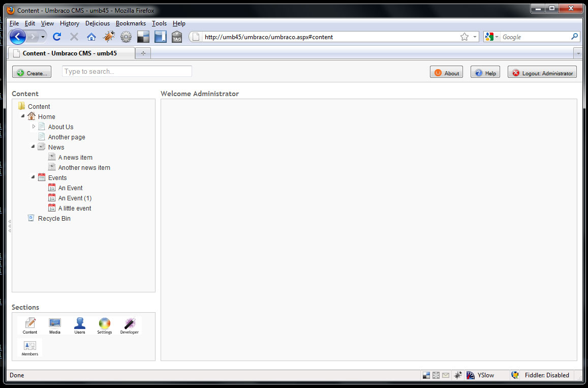Click the stop loading X icon
This screenshot has height=388, width=588.
click(x=74, y=37)
